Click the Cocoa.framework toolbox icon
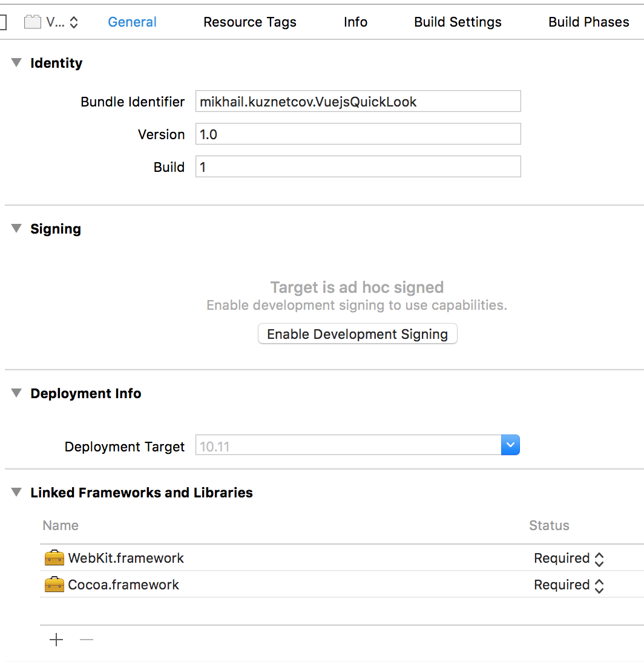This screenshot has height=662, width=644. 54,585
